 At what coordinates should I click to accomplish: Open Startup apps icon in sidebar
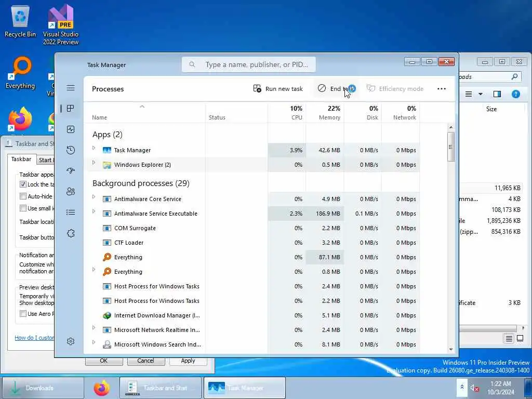[71, 170]
